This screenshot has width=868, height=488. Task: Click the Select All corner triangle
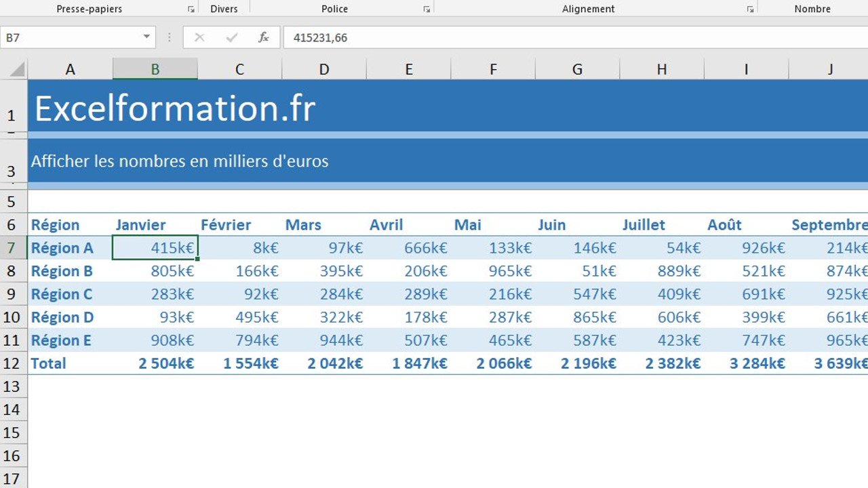16,68
